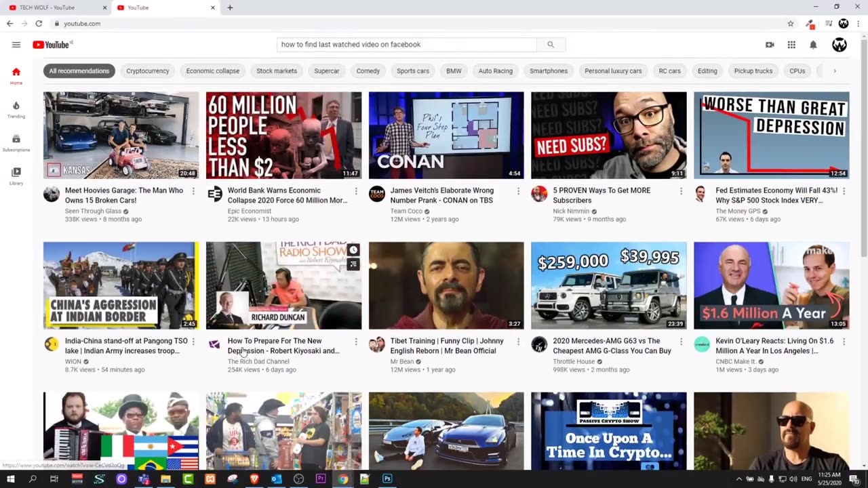
Task: Open Once Upon A Time In Crypto thumbnail
Action: (608, 431)
